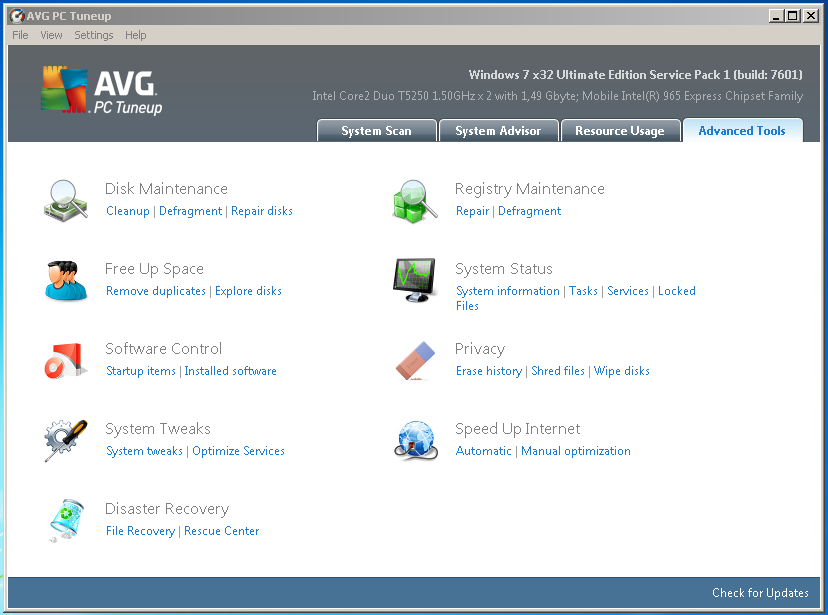This screenshot has height=615, width=828.
Task: Close the AVG PC Tuneup window
Action: click(x=811, y=16)
